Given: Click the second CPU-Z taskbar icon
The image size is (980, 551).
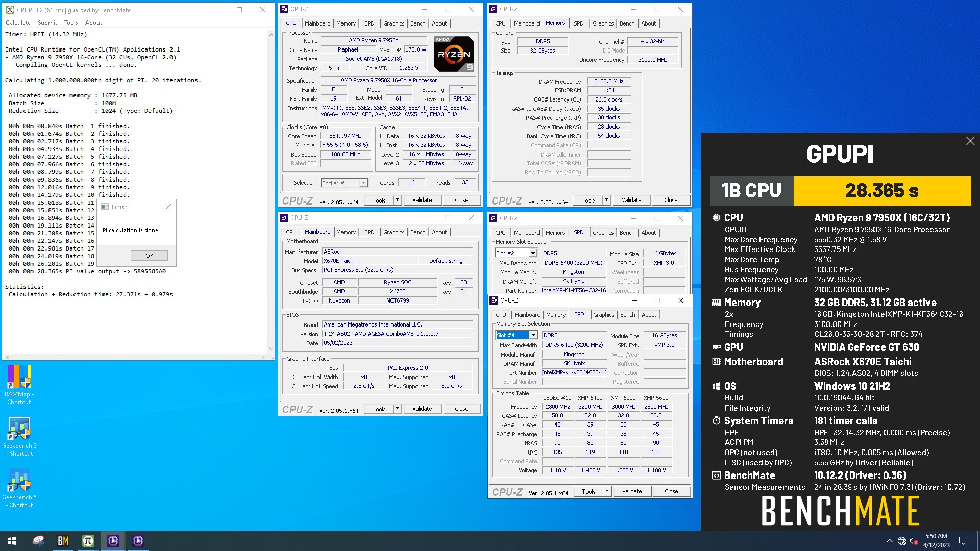Looking at the screenshot, I should pyautogui.click(x=138, y=541).
